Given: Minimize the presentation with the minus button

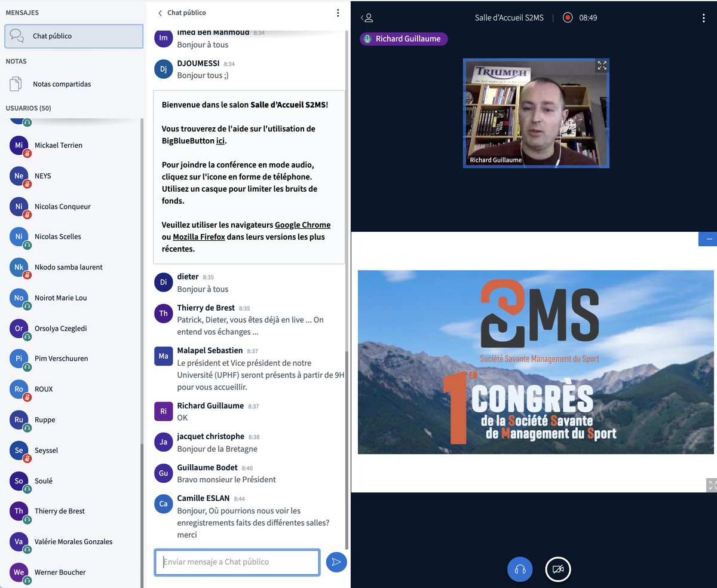Looking at the screenshot, I should 709,239.
